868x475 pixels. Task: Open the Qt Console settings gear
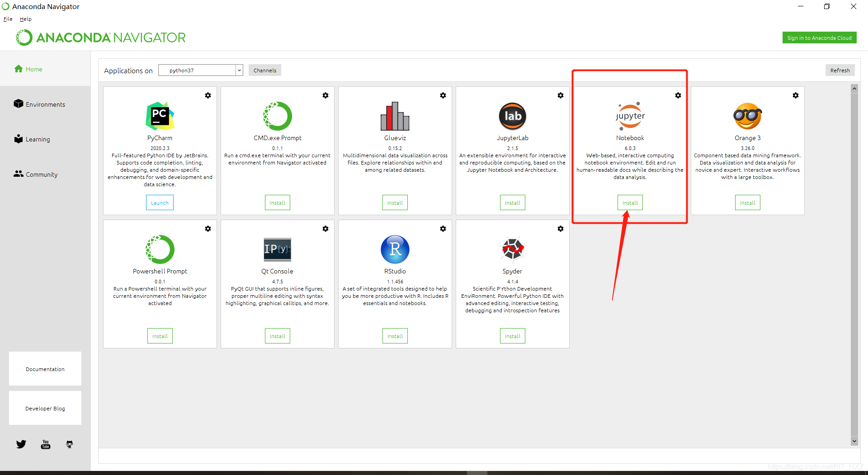pyautogui.click(x=325, y=229)
